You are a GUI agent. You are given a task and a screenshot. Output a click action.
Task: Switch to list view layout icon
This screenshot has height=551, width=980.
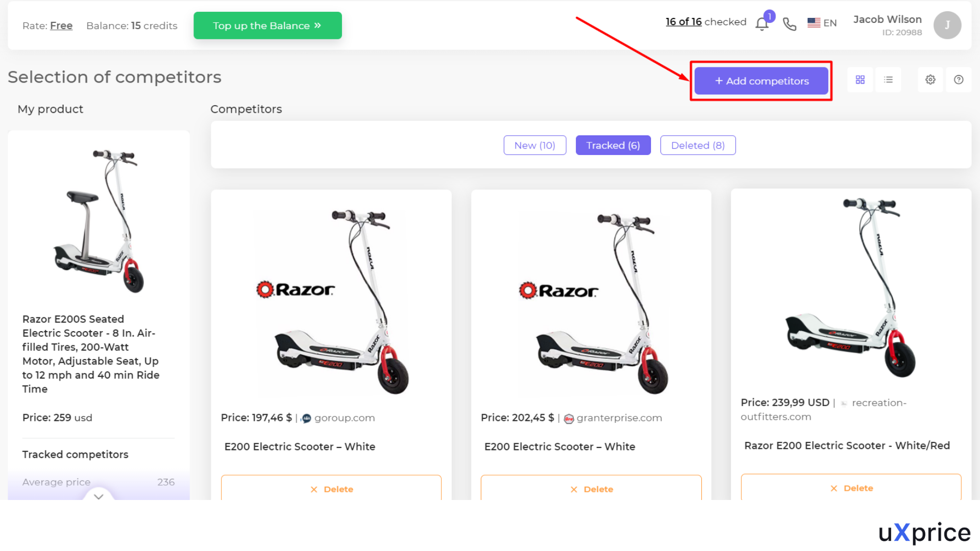point(888,80)
